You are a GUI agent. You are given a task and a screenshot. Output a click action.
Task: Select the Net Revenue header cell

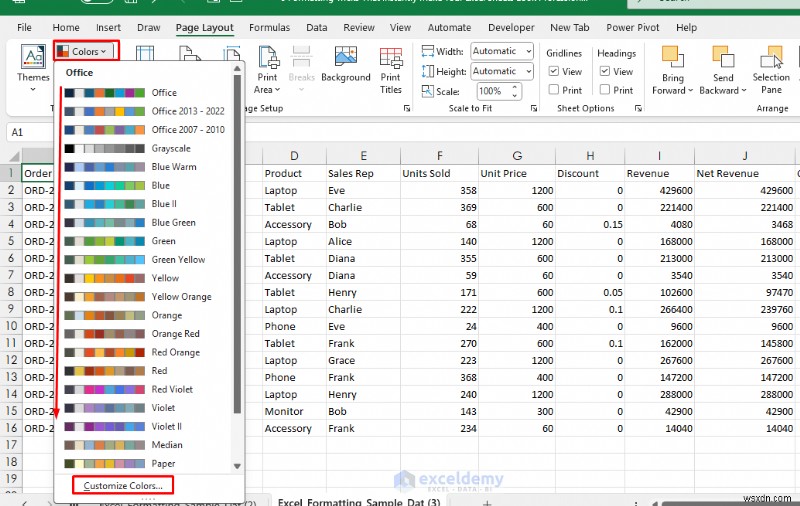[744, 173]
